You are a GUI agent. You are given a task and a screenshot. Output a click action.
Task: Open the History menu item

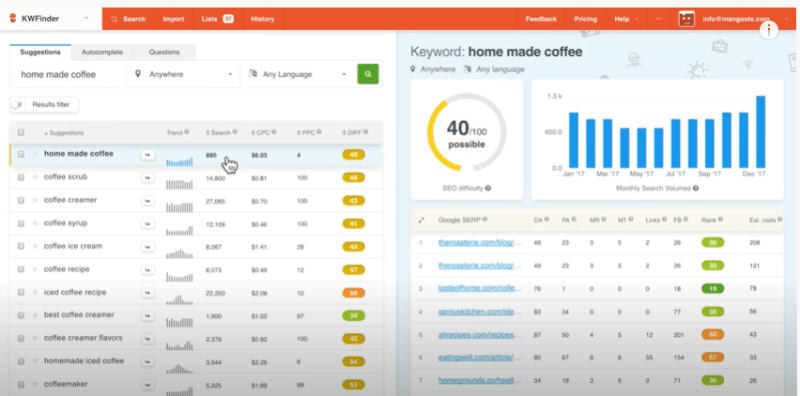tap(262, 19)
